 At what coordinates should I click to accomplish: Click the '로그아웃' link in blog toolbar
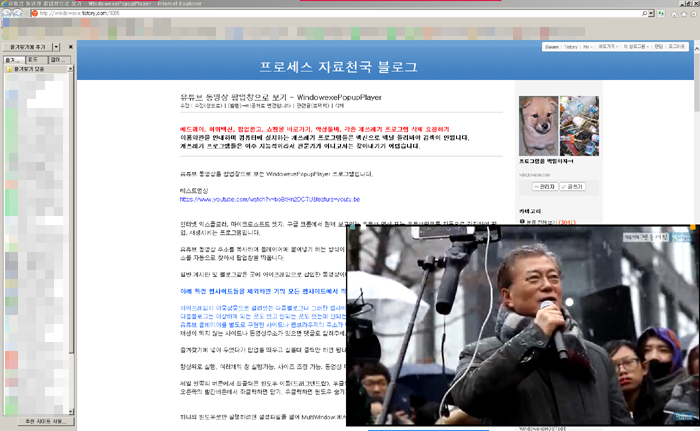point(676,47)
